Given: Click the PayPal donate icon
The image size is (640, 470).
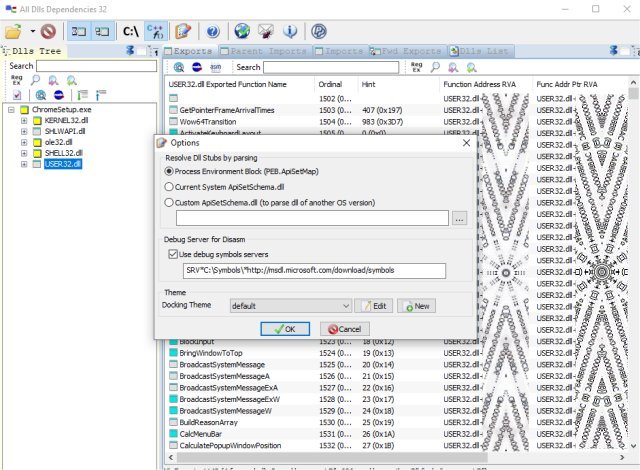Looking at the screenshot, I should tap(319, 31).
